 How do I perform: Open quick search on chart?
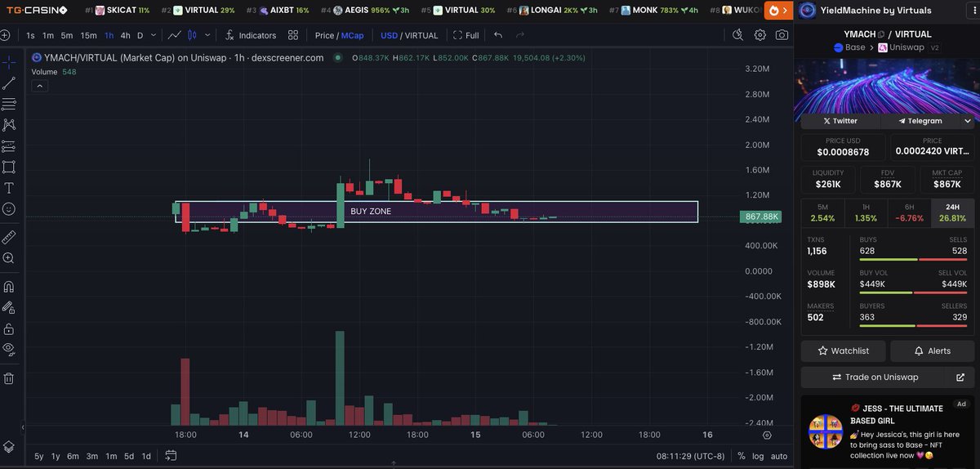click(x=738, y=35)
